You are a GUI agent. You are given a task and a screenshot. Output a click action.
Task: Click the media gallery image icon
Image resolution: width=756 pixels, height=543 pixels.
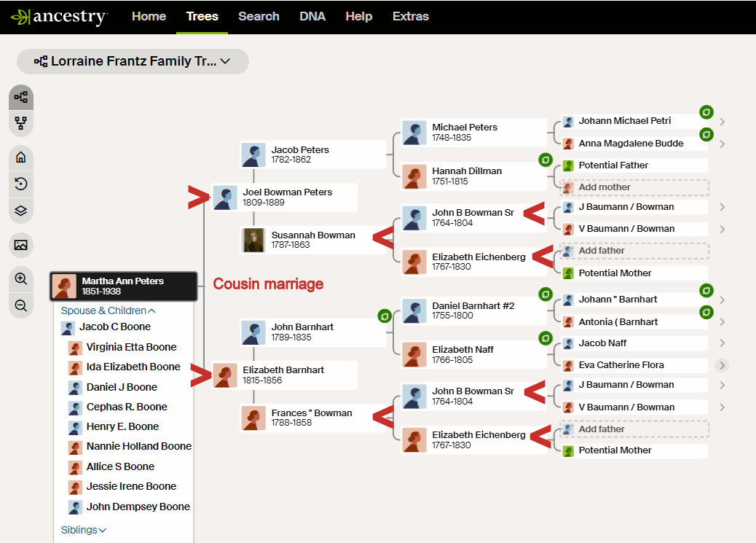click(21, 246)
